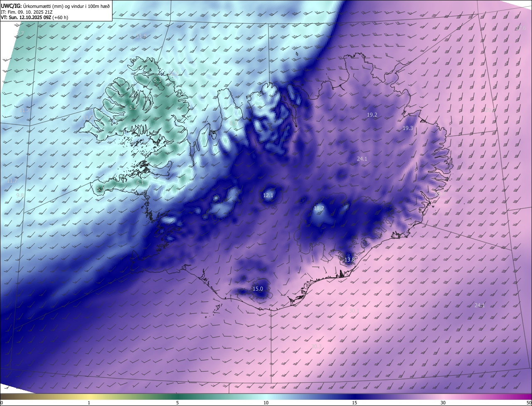The height and width of the screenshot is (406, 532).
Task: Click the 12.1 value on the map
Action: click(x=268, y=195)
